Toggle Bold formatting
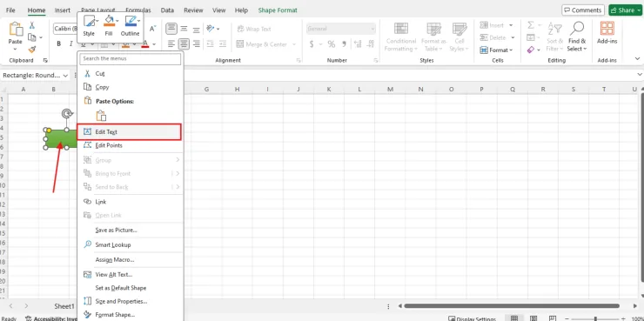 pos(58,43)
